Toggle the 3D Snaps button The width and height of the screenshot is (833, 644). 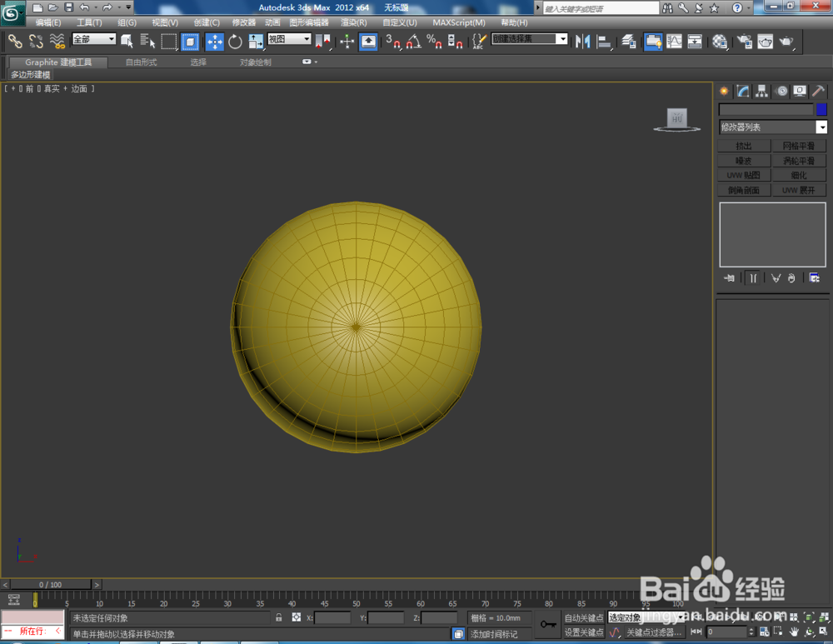coord(393,41)
